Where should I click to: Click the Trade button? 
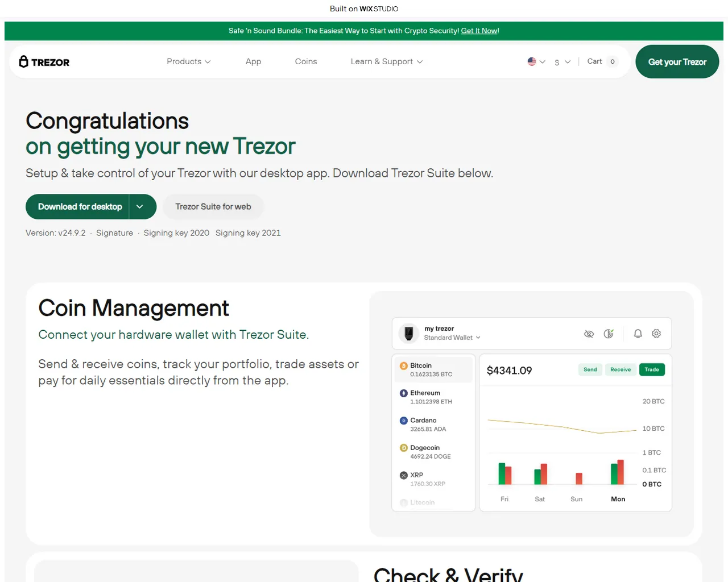tap(652, 369)
